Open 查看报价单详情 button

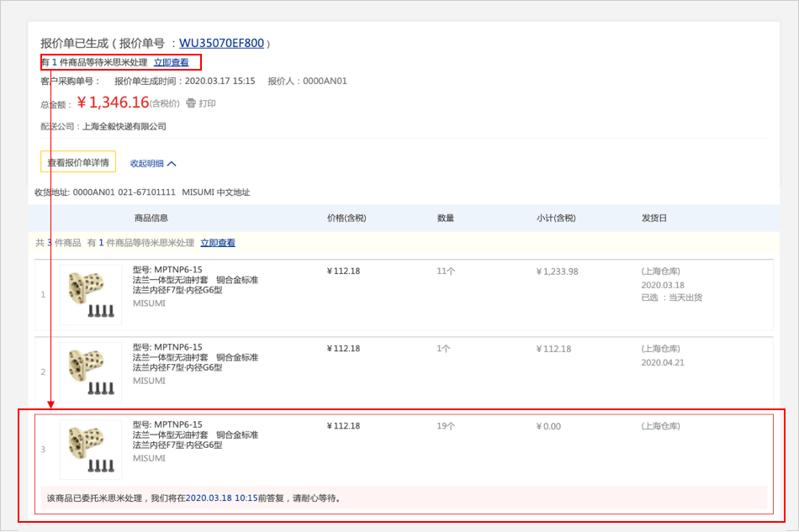point(78,162)
